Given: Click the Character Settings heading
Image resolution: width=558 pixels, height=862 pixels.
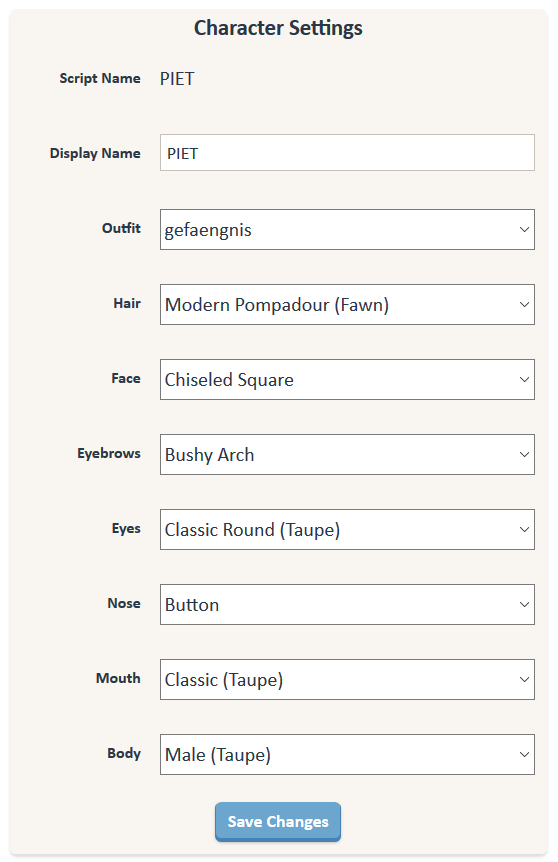Looking at the screenshot, I should coord(278,28).
